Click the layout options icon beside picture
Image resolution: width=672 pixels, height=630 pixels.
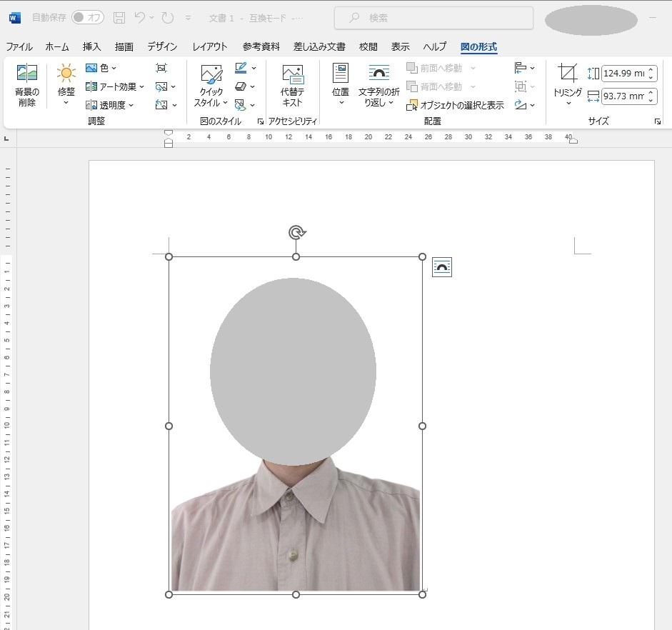pos(442,267)
